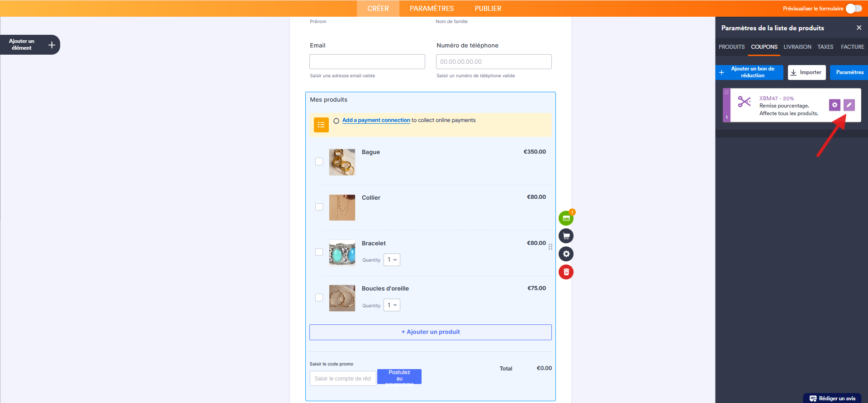
Task: Check the Bague product checkbox
Action: pyautogui.click(x=319, y=161)
